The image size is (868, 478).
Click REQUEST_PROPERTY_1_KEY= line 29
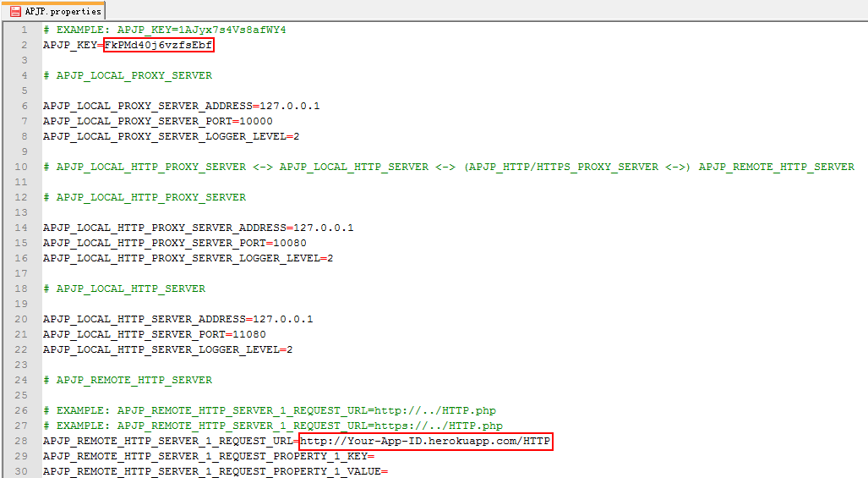[x=209, y=456]
